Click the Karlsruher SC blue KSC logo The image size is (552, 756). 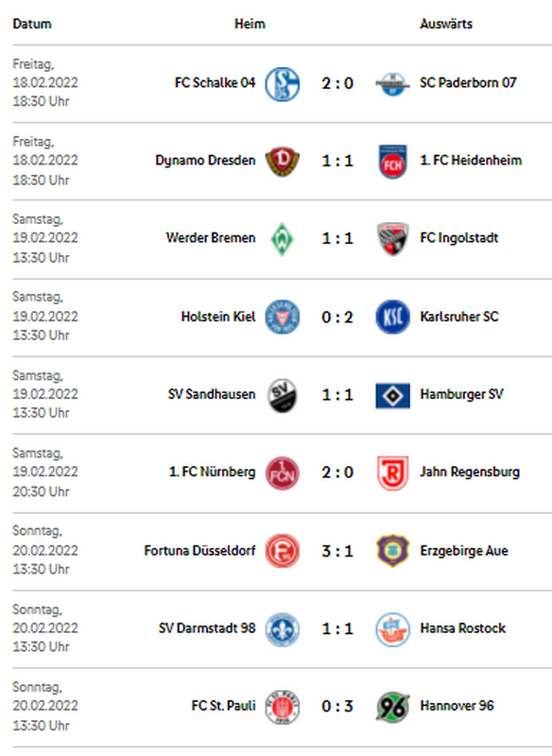(x=392, y=317)
